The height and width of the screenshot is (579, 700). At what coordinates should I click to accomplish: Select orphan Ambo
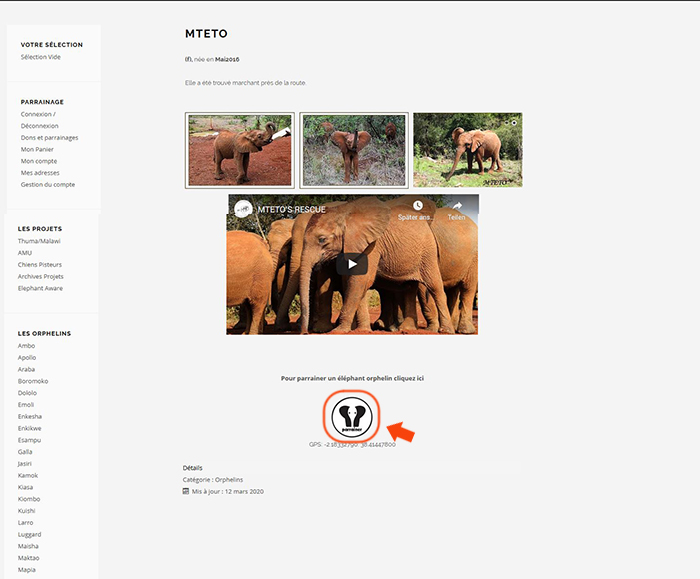[26, 346]
